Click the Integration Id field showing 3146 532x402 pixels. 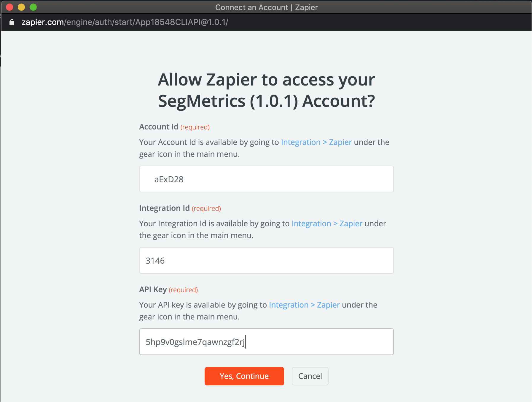(266, 260)
